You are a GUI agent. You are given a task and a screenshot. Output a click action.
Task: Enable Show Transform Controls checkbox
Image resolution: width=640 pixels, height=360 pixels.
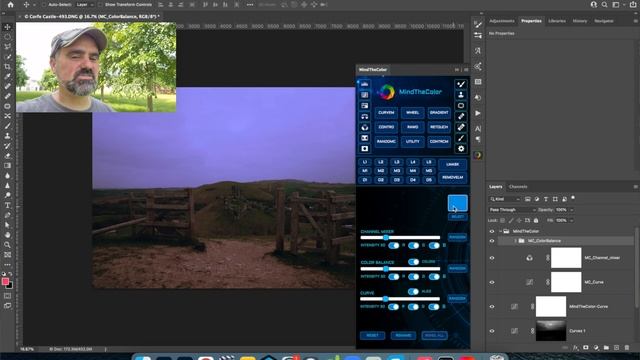[x=100, y=4]
